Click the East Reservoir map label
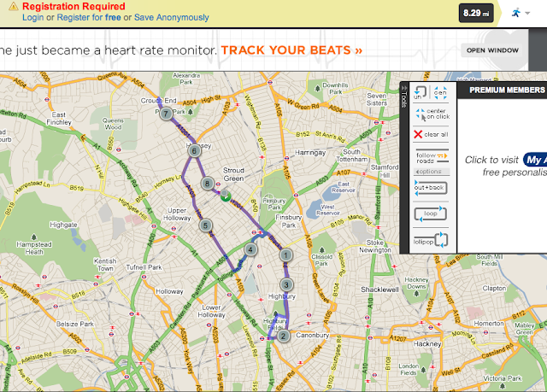547x392 pixels. [x=344, y=187]
